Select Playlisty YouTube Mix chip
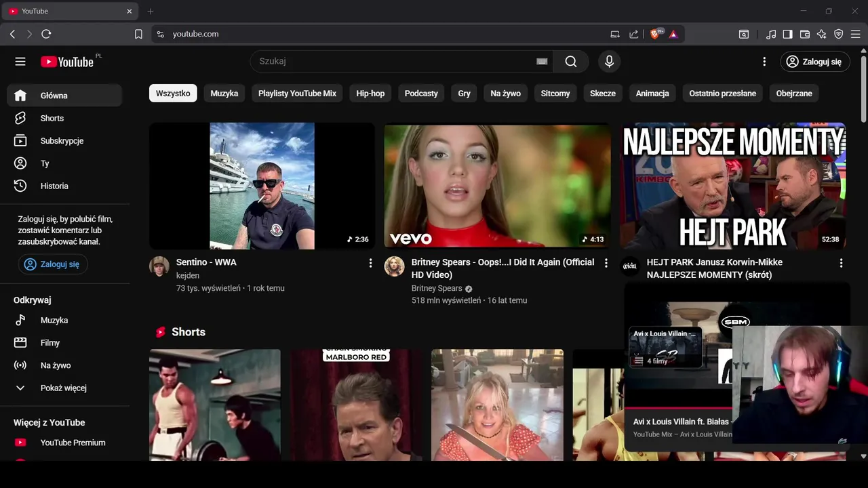Viewport: 868px width, 488px height. 297,94
